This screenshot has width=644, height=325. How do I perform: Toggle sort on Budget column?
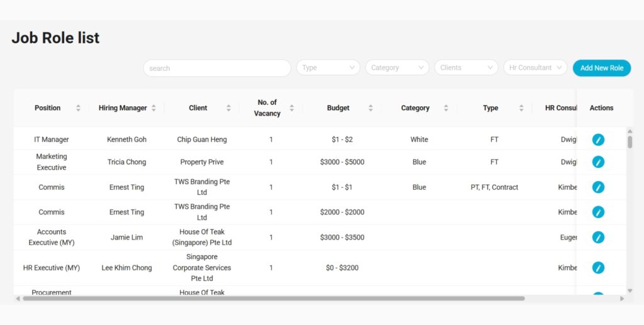click(370, 108)
